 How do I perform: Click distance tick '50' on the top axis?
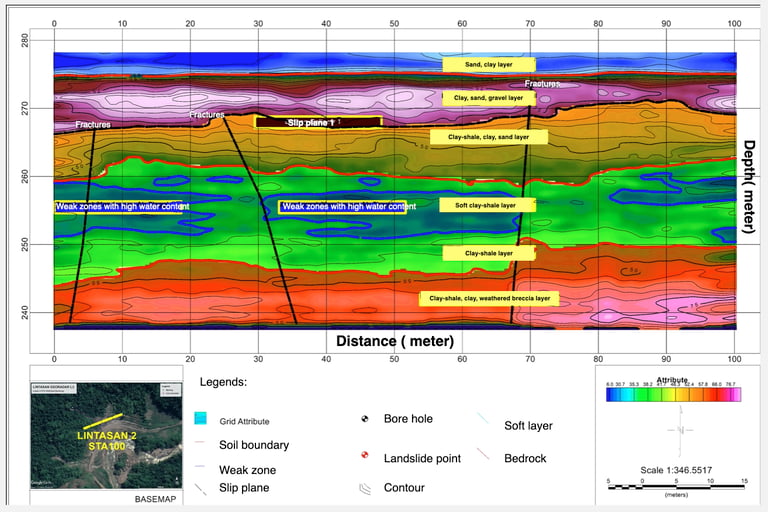[394, 24]
